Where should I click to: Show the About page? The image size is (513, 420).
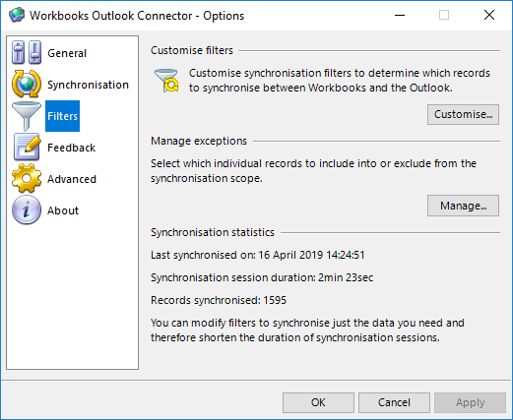point(63,210)
